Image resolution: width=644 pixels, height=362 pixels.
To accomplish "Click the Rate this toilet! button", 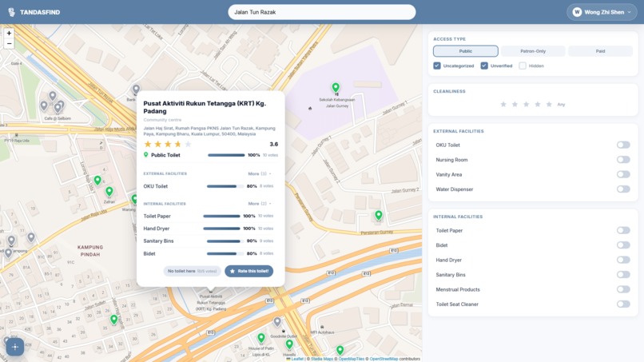I will coord(249,271).
